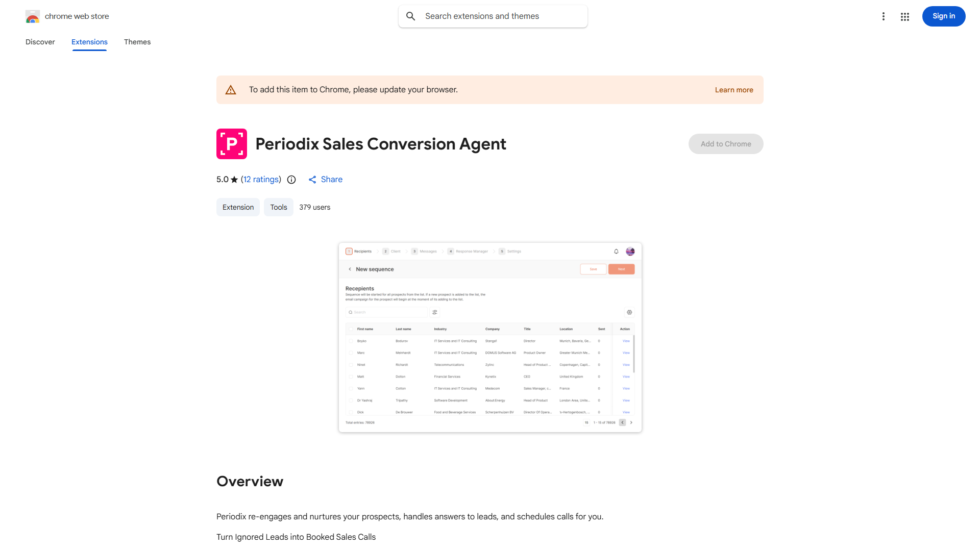Click the next-page chevron in the preview pagination
The height and width of the screenshot is (551, 980).
tap(631, 422)
